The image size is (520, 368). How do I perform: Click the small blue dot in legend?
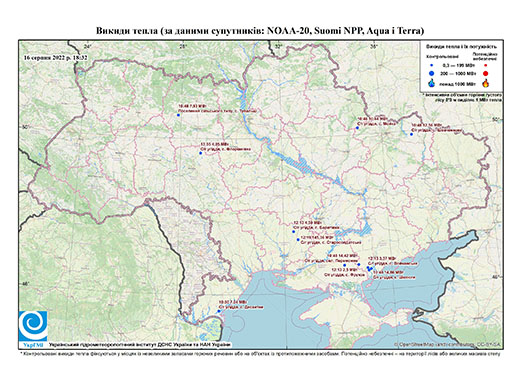431,65
